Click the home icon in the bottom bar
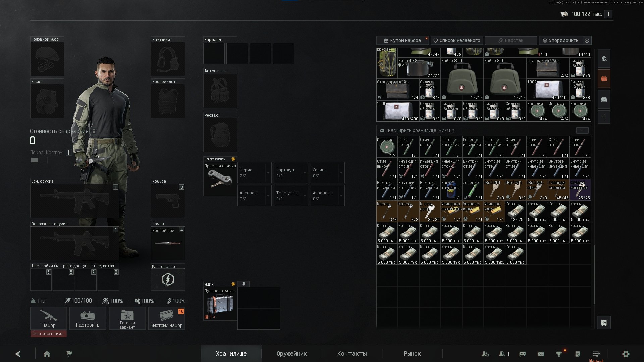The image size is (644, 362). pyautogui.click(x=47, y=354)
